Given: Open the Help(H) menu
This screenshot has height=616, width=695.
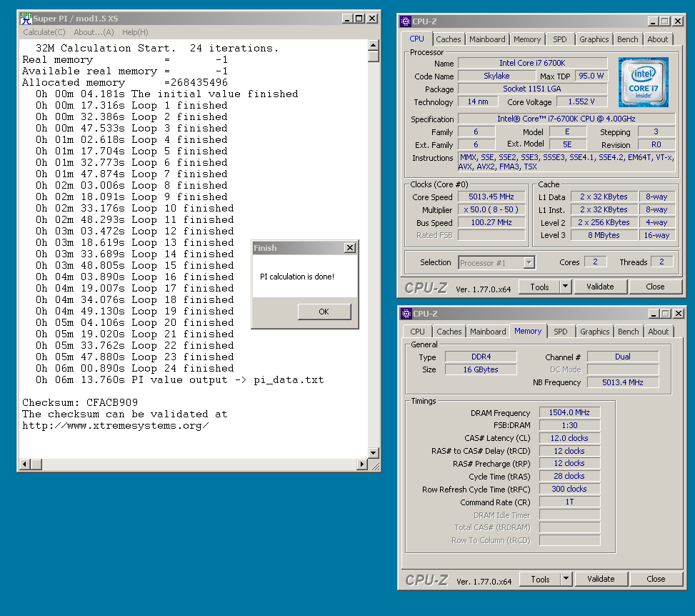Looking at the screenshot, I should coord(135,32).
